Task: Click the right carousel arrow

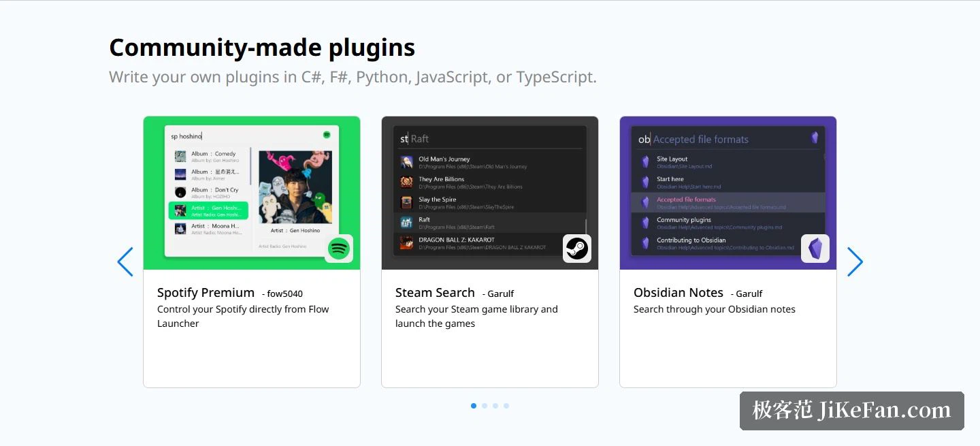Action: 855,261
